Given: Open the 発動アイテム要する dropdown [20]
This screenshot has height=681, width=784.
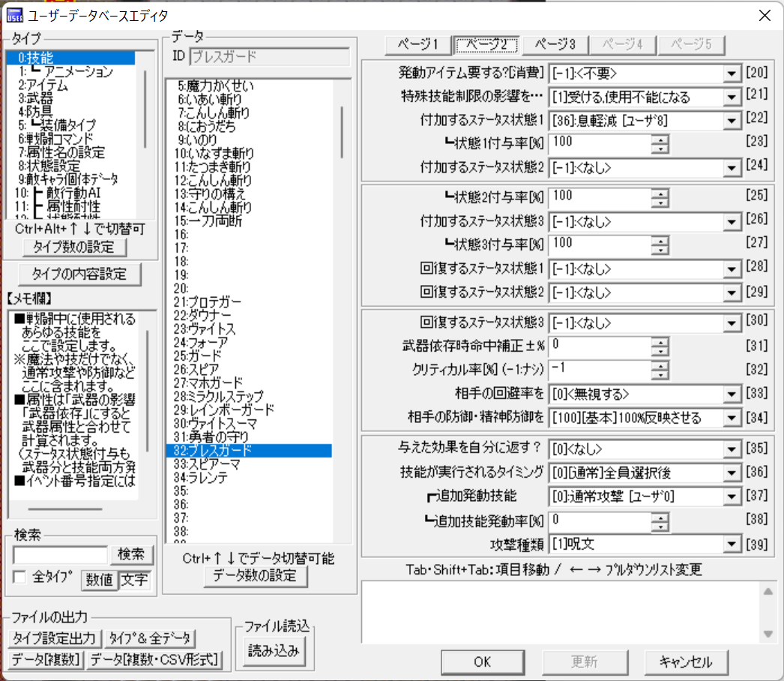Looking at the screenshot, I should coord(732,73).
